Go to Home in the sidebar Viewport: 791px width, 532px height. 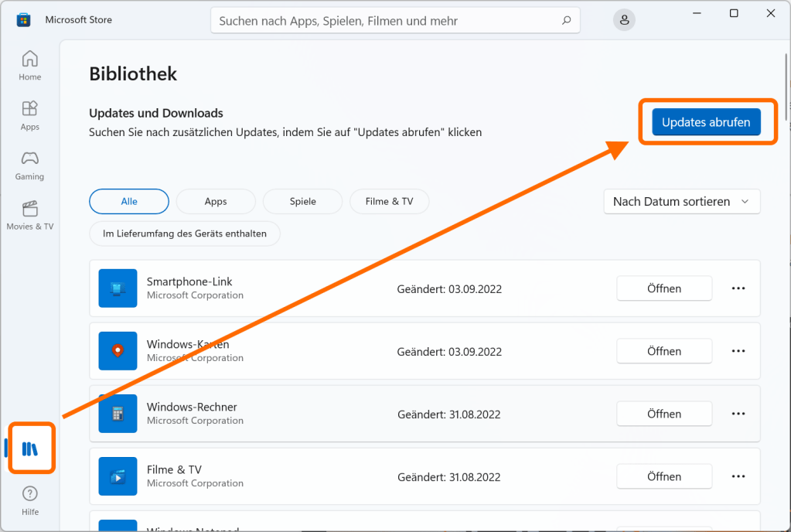[x=29, y=66]
